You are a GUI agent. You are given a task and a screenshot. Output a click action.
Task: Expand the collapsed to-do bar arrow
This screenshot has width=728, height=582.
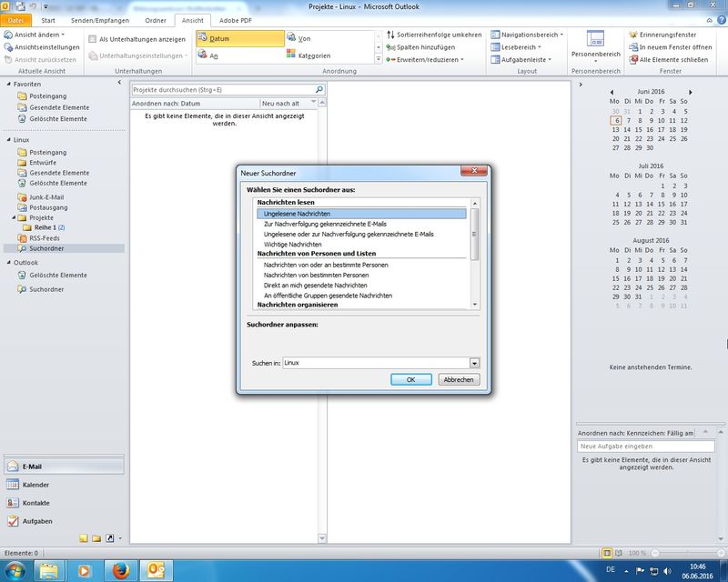pos(581,85)
